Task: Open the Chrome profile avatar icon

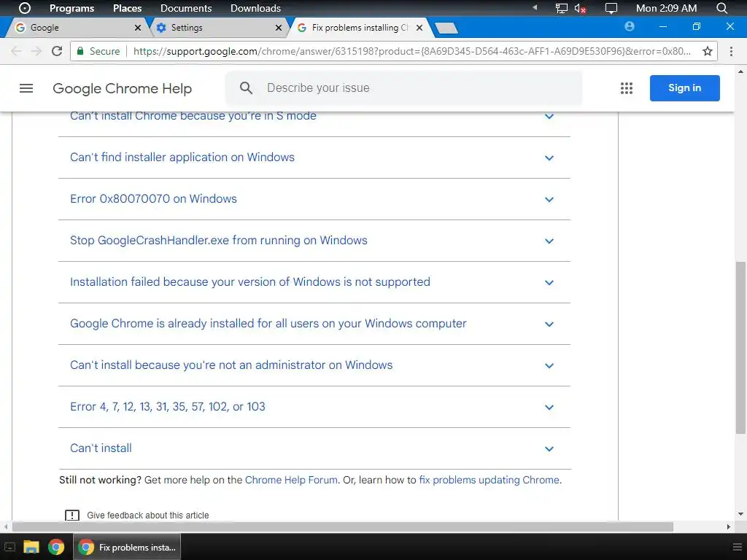Action: (630, 27)
